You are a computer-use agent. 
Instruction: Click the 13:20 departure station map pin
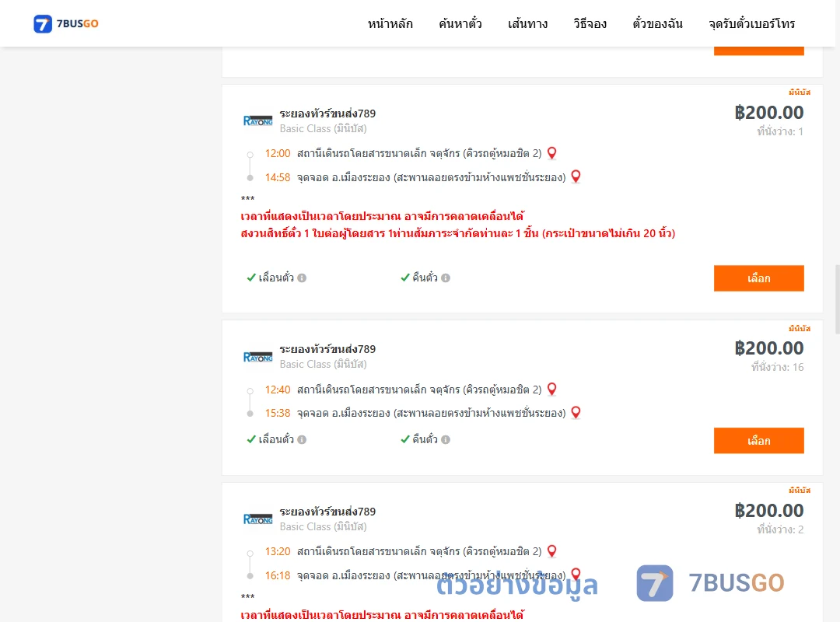pos(551,551)
